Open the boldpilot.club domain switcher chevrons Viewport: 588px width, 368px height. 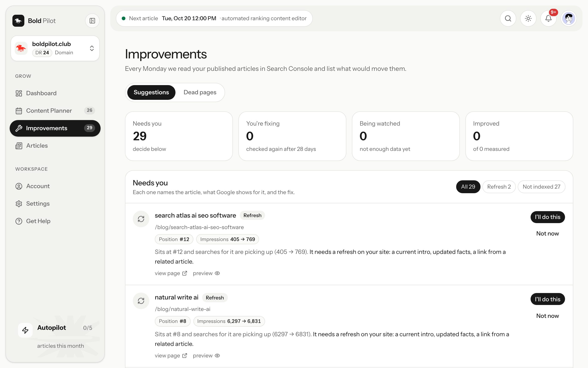(92, 48)
